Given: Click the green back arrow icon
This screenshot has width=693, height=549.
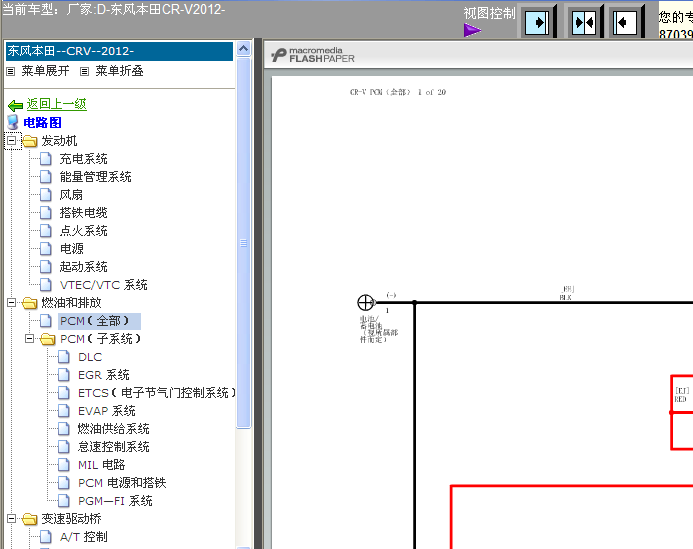Looking at the screenshot, I should pos(15,105).
